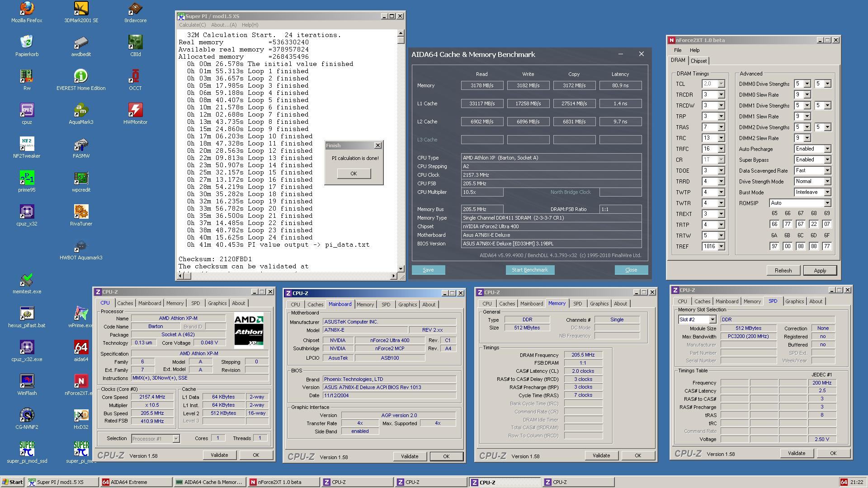Open the awdbedit desktop icon

[81, 46]
